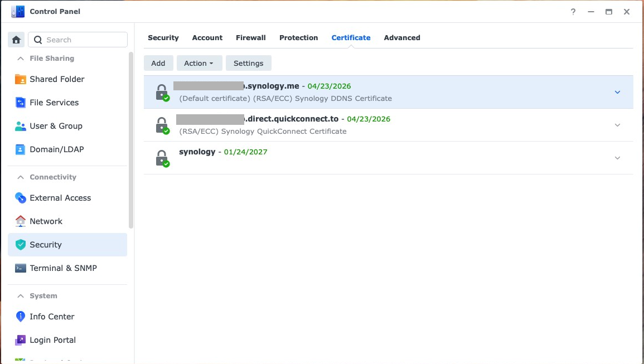
Task: Open Terminal & SNMP settings
Action: click(x=63, y=268)
